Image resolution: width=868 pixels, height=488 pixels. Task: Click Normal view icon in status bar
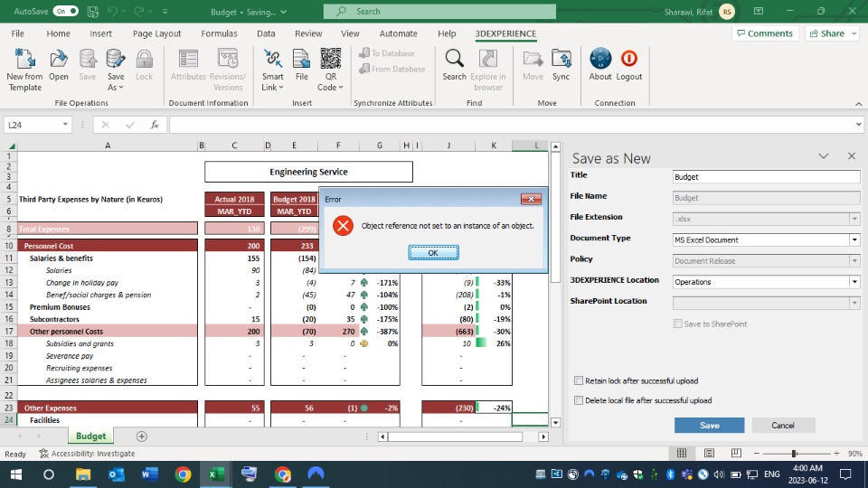point(682,453)
